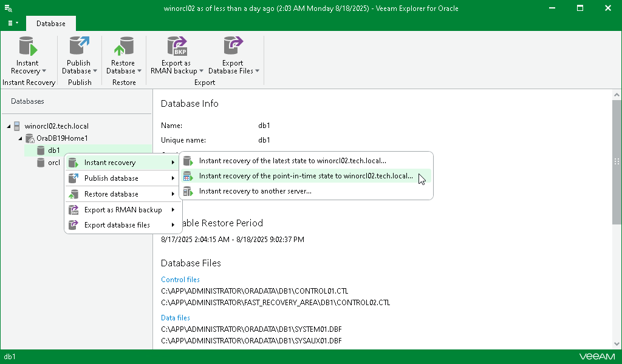Image resolution: width=622 pixels, height=364 pixels.
Task: Collapse the winorcl02.tech.local tree node
Action: point(9,126)
